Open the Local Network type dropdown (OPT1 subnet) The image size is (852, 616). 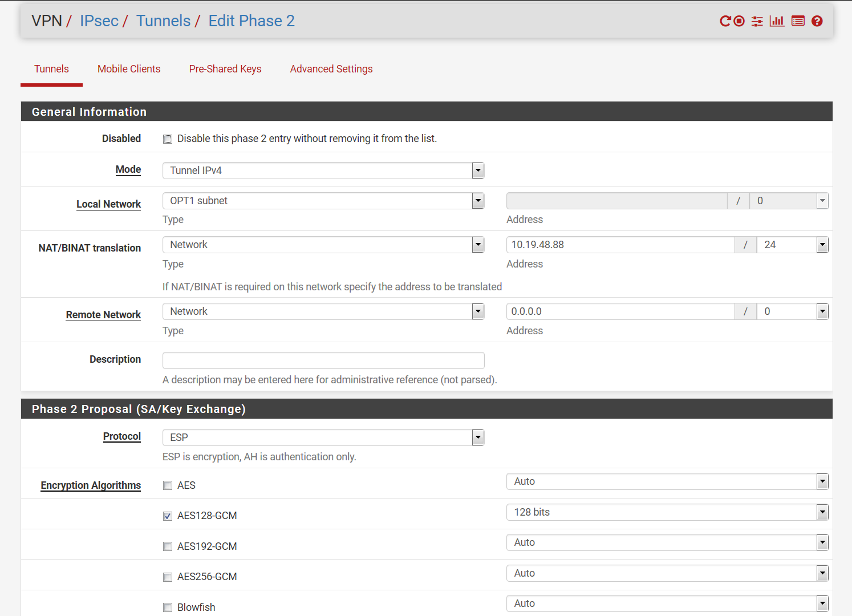[x=323, y=201]
